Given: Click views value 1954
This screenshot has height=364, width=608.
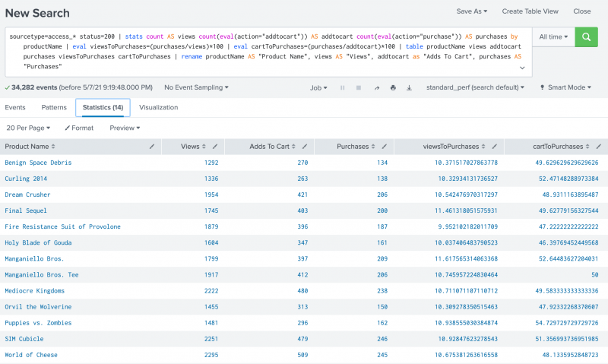Looking at the screenshot, I should click(211, 195).
